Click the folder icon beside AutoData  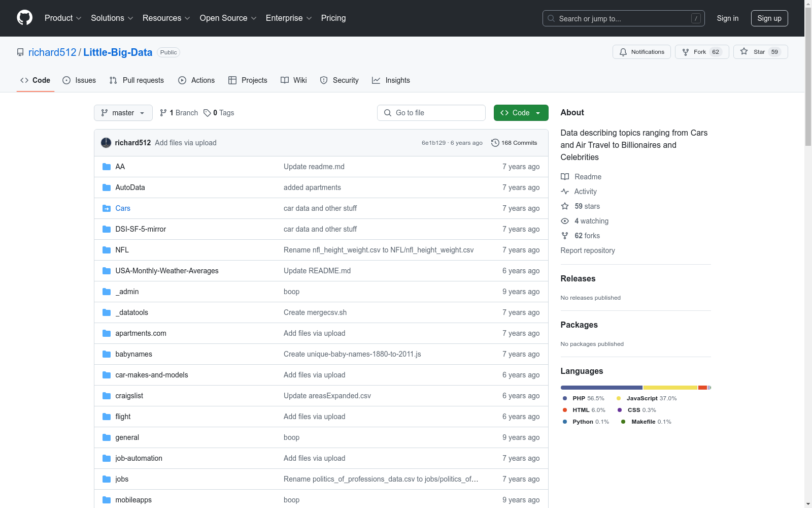pos(107,187)
